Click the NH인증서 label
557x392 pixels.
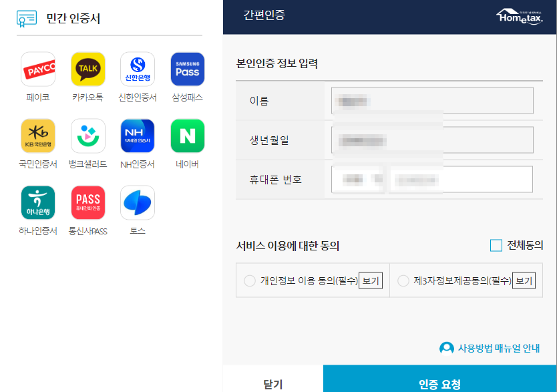138,164
